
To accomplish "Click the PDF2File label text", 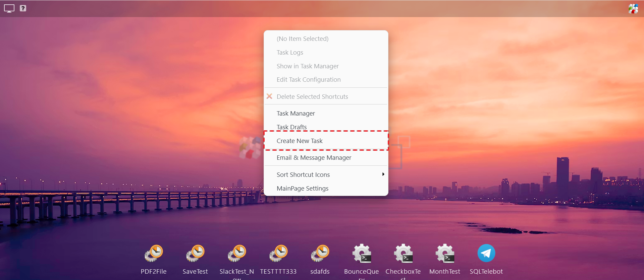I will pos(154,272).
